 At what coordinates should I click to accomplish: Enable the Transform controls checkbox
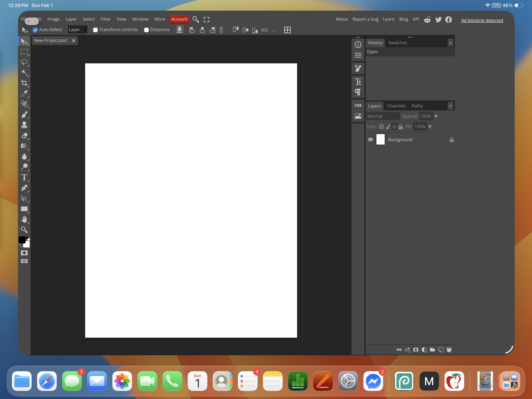pos(95,30)
